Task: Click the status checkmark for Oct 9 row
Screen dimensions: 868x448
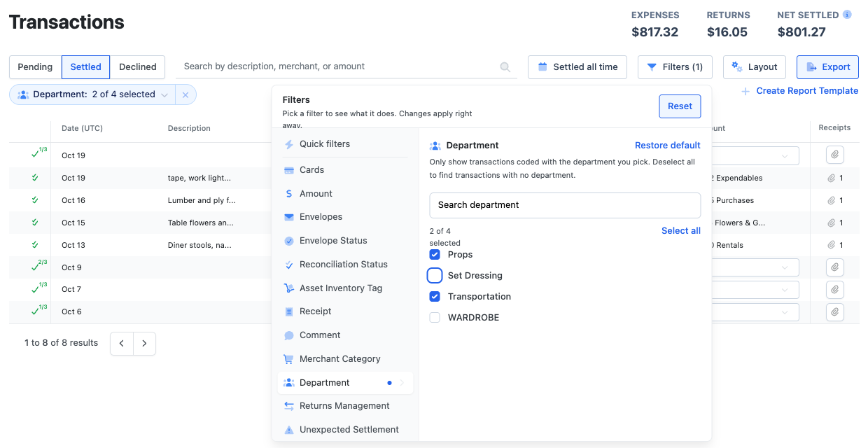Action: 36,267
